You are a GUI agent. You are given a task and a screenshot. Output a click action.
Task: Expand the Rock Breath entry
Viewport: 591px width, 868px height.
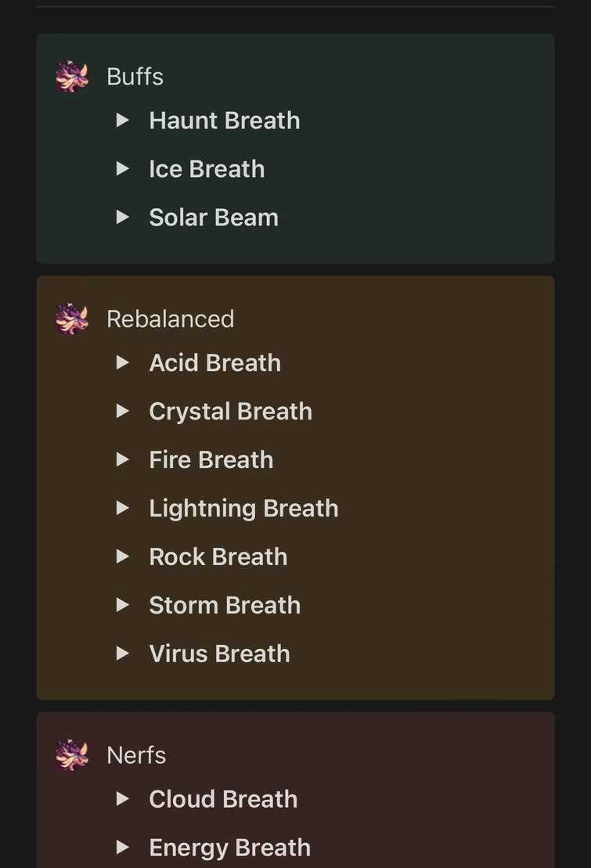[123, 556]
